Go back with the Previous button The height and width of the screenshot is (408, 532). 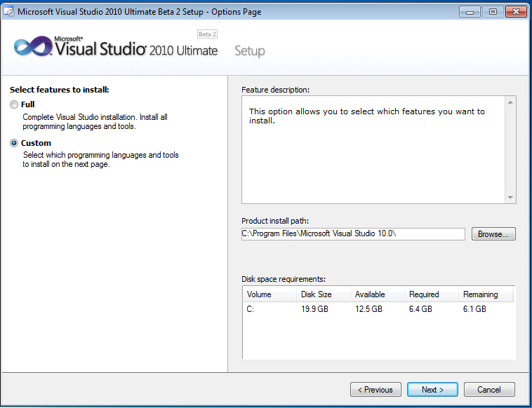[375, 389]
